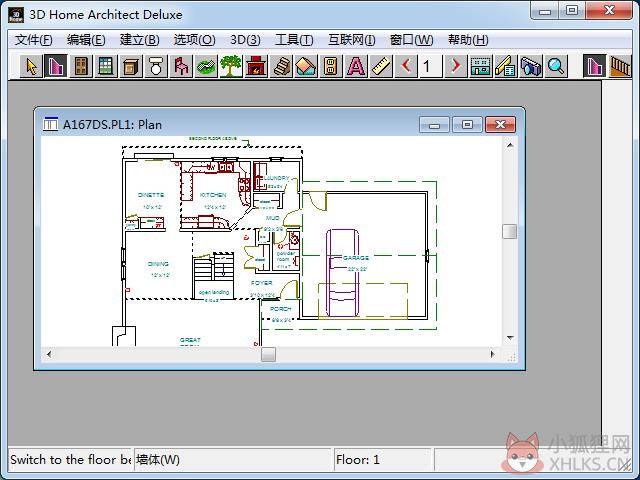Click the 'open landing' label
Image resolution: width=640 pixels, height=480 pixels.
click(214, 292)
